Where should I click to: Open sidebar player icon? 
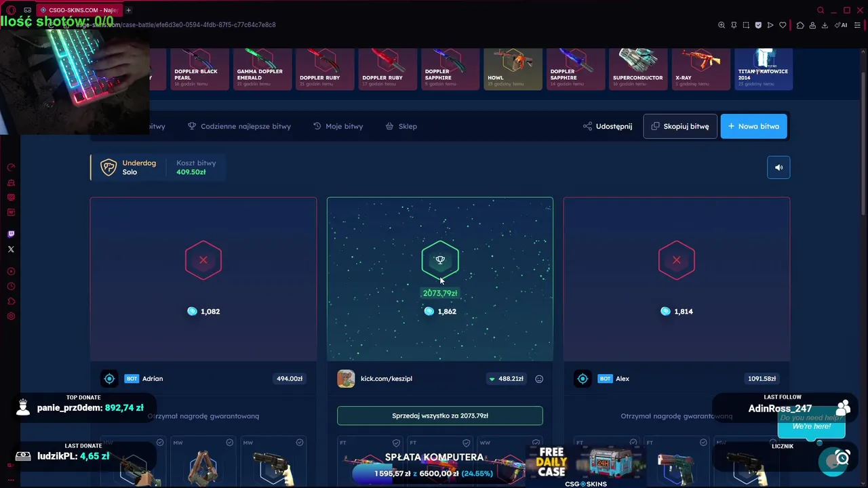coord(11,271)
